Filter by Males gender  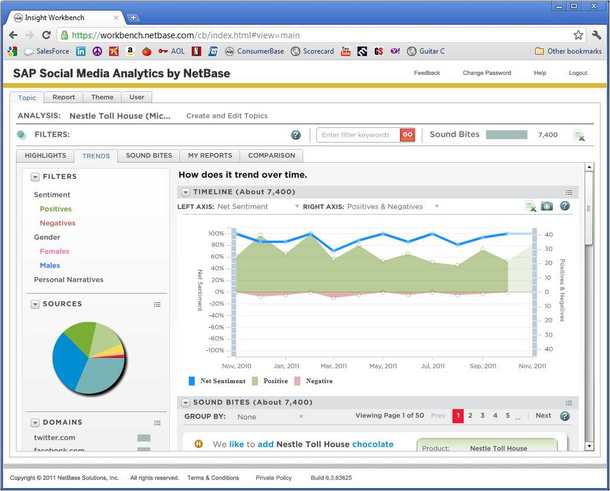point(50,265)
